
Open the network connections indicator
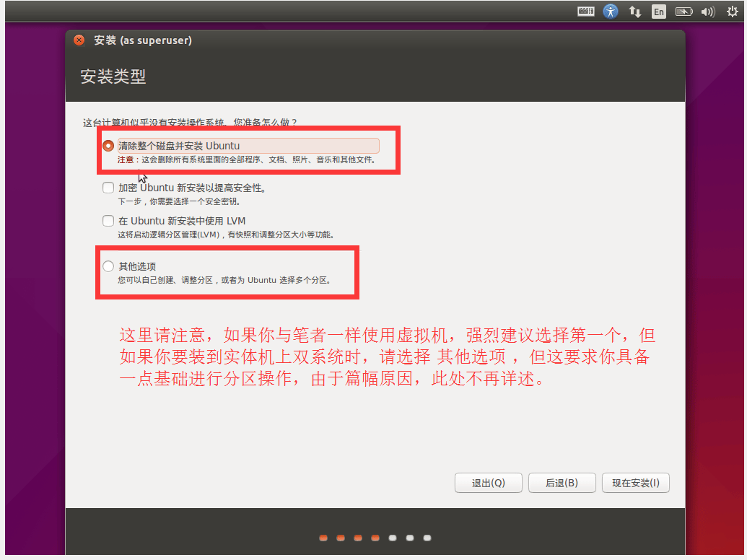pos(635,12)
